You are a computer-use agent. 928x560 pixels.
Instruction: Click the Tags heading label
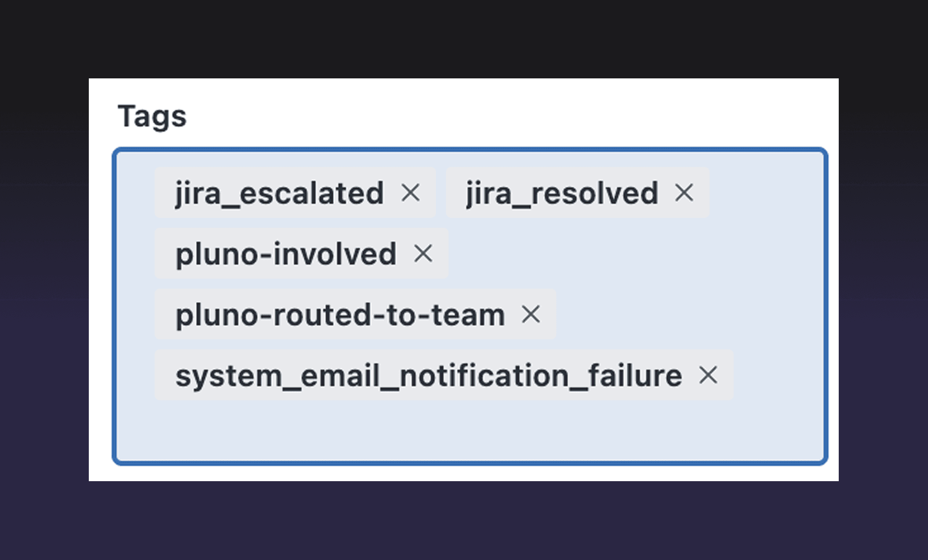[x=152, y=116]
